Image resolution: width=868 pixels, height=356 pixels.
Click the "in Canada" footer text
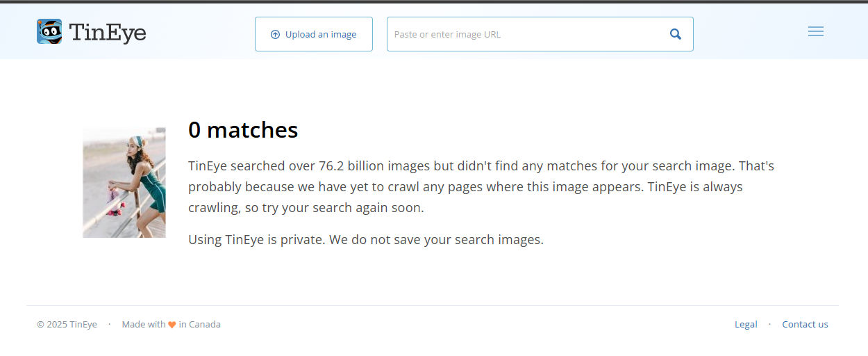coord(199,324)
